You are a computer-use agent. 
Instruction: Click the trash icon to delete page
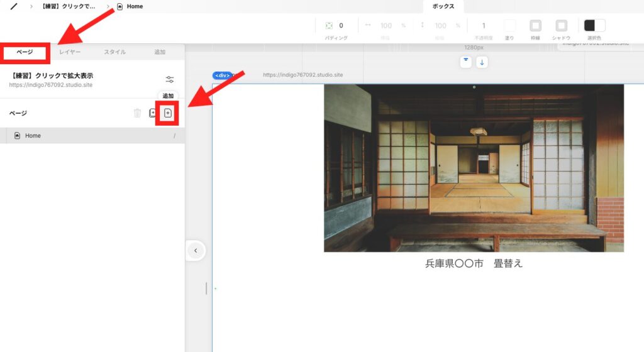coord(138,113)
